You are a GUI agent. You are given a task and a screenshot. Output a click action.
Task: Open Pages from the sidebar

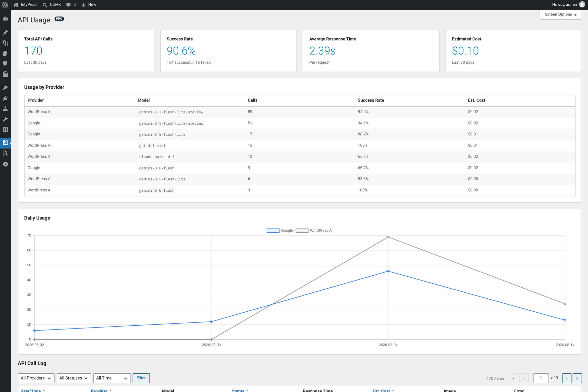(5, 53)
